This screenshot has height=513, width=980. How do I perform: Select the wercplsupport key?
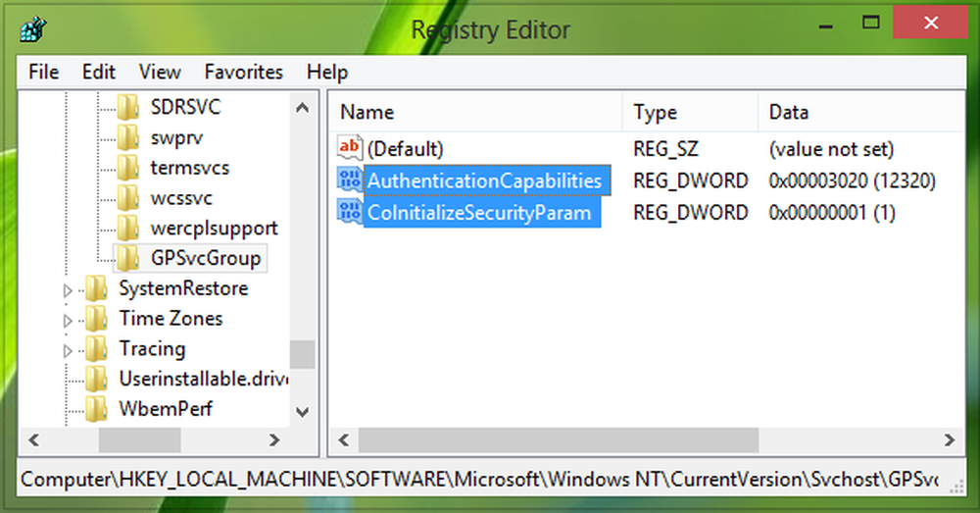coord(215,229)
